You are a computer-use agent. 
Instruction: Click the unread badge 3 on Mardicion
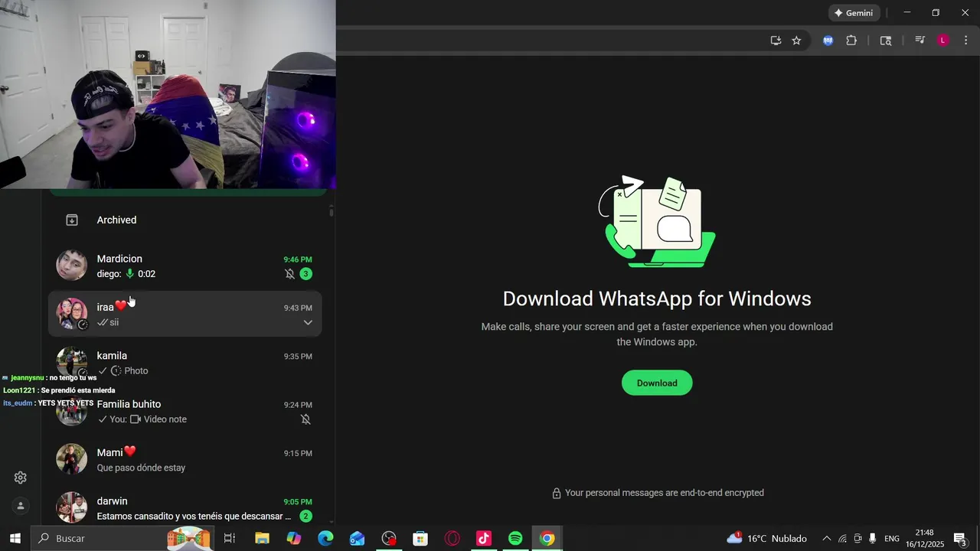click(305, 274)
